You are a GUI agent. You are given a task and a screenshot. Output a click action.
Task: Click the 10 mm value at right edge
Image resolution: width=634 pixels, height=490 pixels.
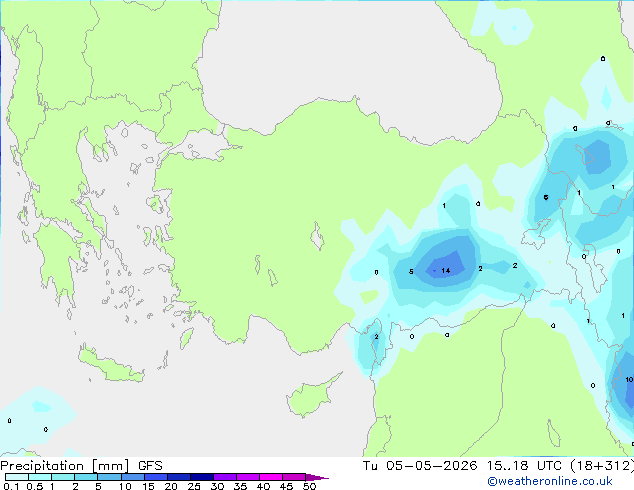pos(629,380)
